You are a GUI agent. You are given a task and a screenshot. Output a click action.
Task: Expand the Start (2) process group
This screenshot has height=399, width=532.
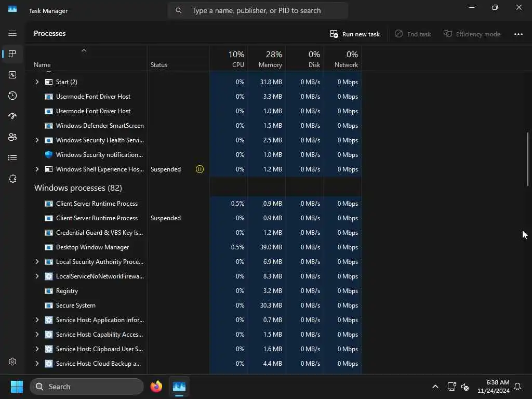[x=37, y=82]
